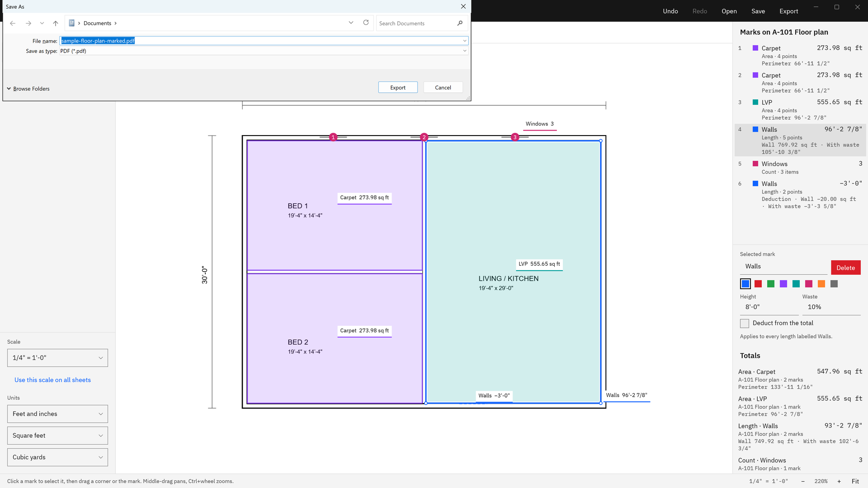Image resolution: width=868 pixels, height=488 pixels.
Task: Click Save in the top bar
Action: [758, 11]
